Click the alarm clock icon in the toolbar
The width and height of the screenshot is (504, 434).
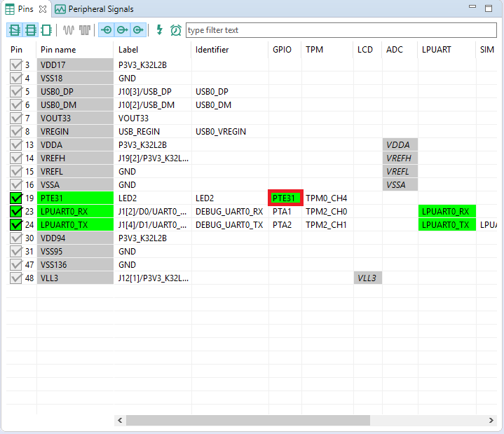175,30
